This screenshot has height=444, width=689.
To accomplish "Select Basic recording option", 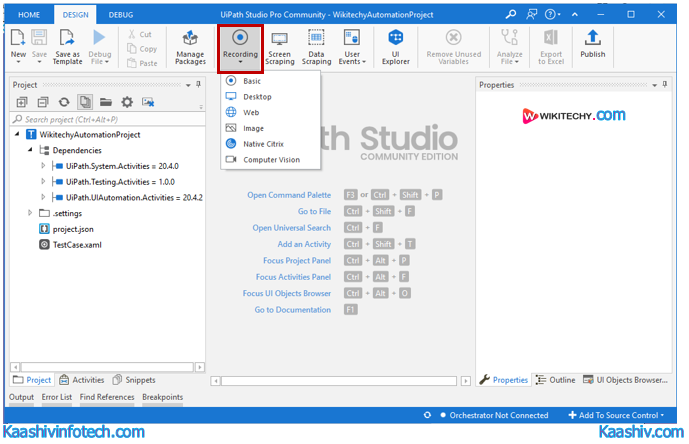I will click(x=251, y=81).
